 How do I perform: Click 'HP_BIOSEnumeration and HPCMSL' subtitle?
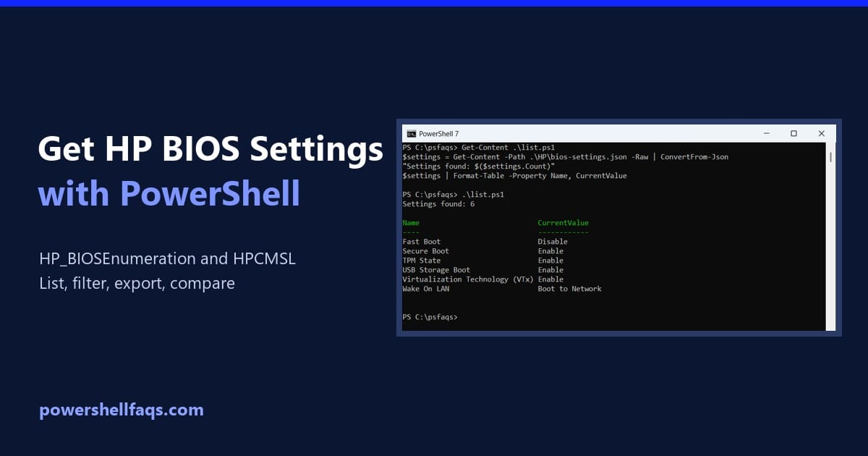pos(168,259)
